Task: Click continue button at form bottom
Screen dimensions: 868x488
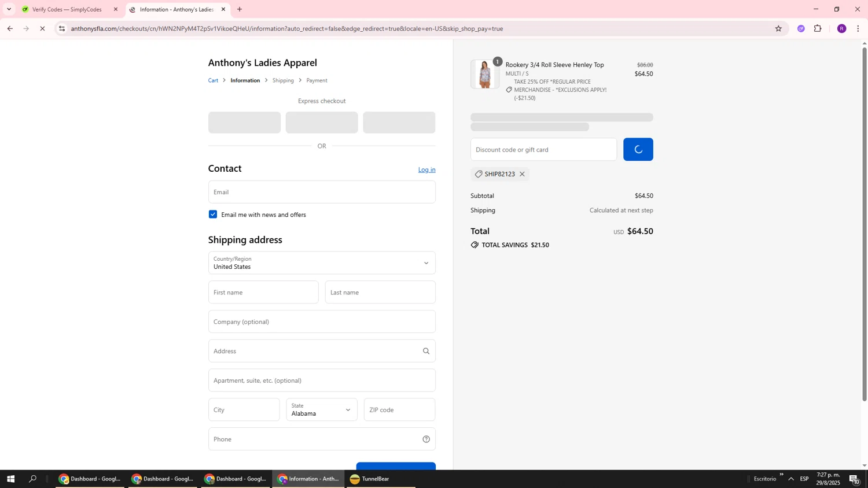Action: pyautogui.click(x=396, y=466)
